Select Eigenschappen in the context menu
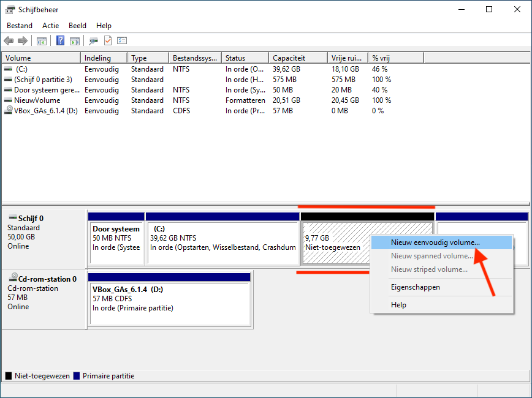This screenshot has width=532, height=398. 415,287
